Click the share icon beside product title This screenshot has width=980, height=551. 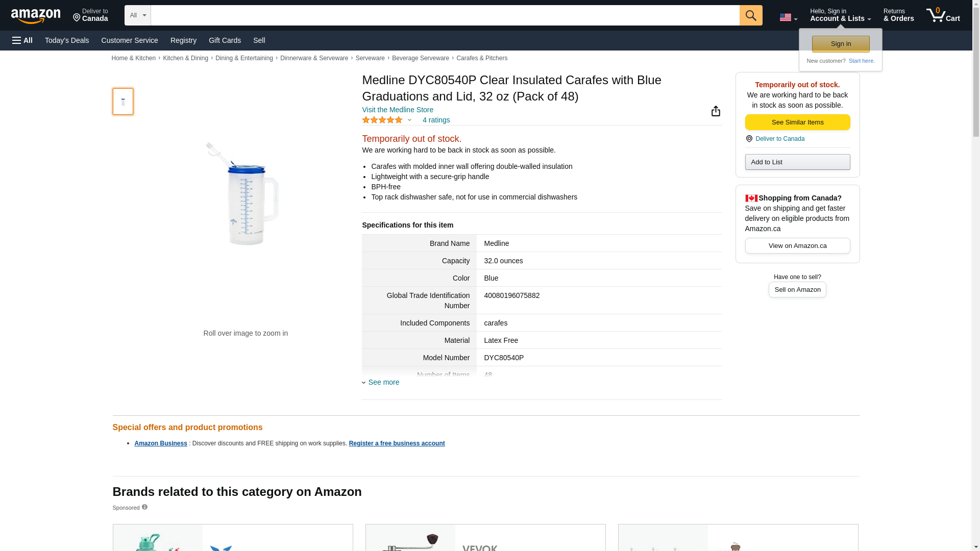(x=715, y=111)
